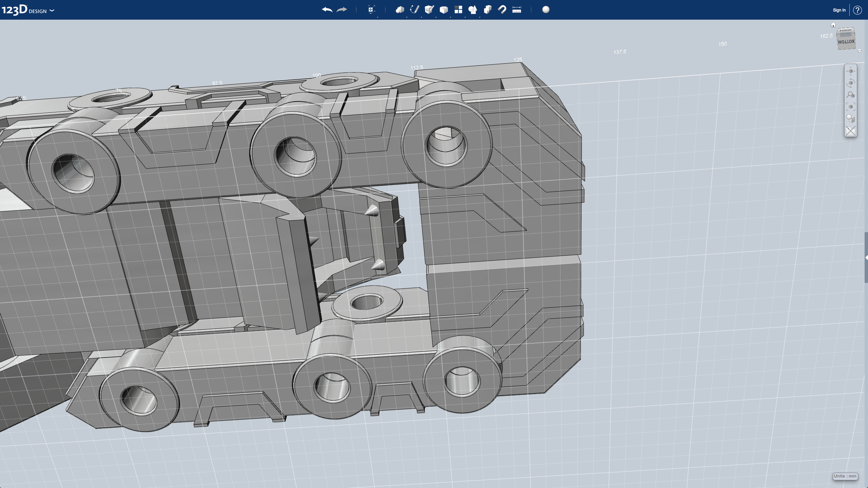
Task: Expand the view cube dropdown arrow
Action: [860, 51]
